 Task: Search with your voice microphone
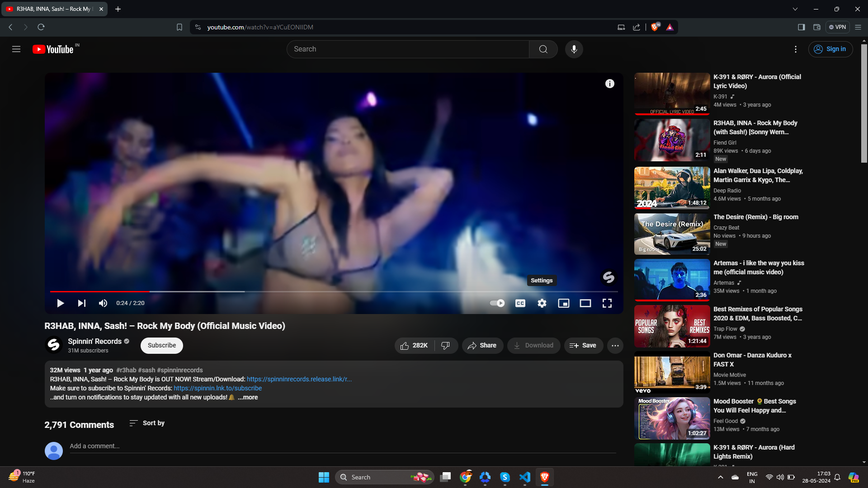pyautogui.click(x=574, y=49)
